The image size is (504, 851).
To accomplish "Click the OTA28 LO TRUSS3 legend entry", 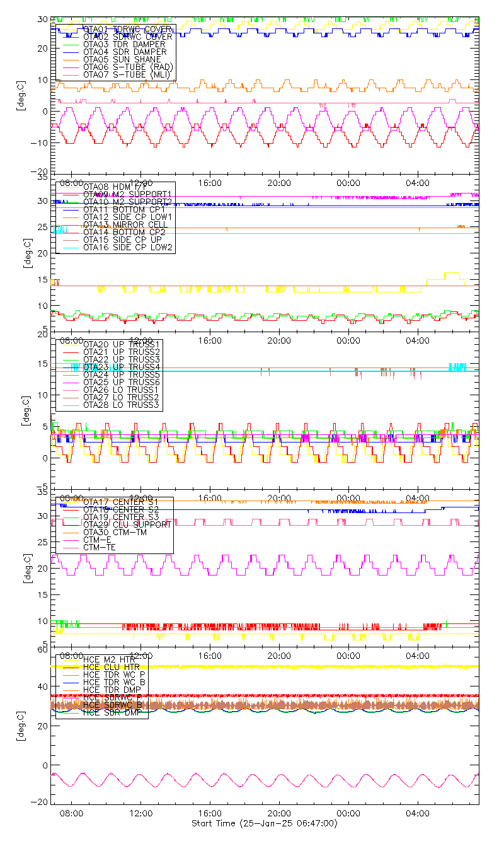I will pos(122,405).
